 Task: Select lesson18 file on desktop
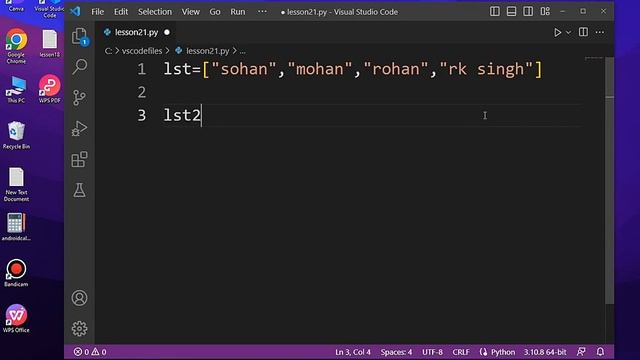[x=50, y=43]
